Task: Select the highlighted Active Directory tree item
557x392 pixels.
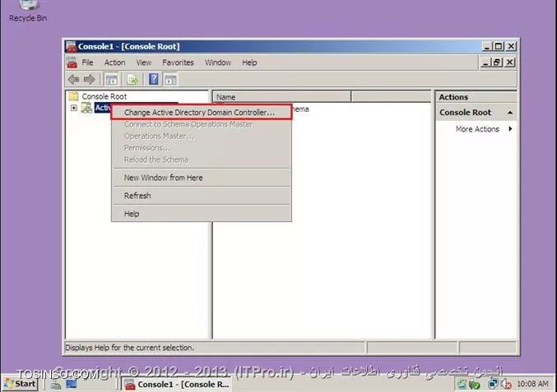Action: pos(103,108)
